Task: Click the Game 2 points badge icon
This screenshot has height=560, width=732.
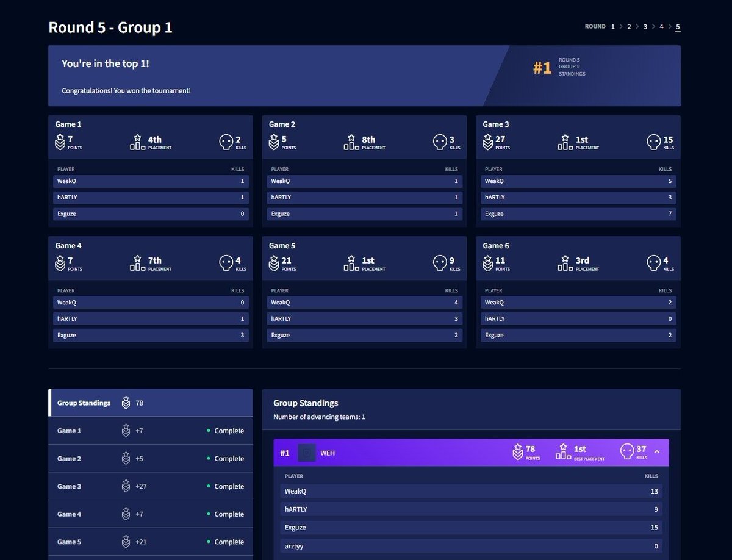Action: 274,142
